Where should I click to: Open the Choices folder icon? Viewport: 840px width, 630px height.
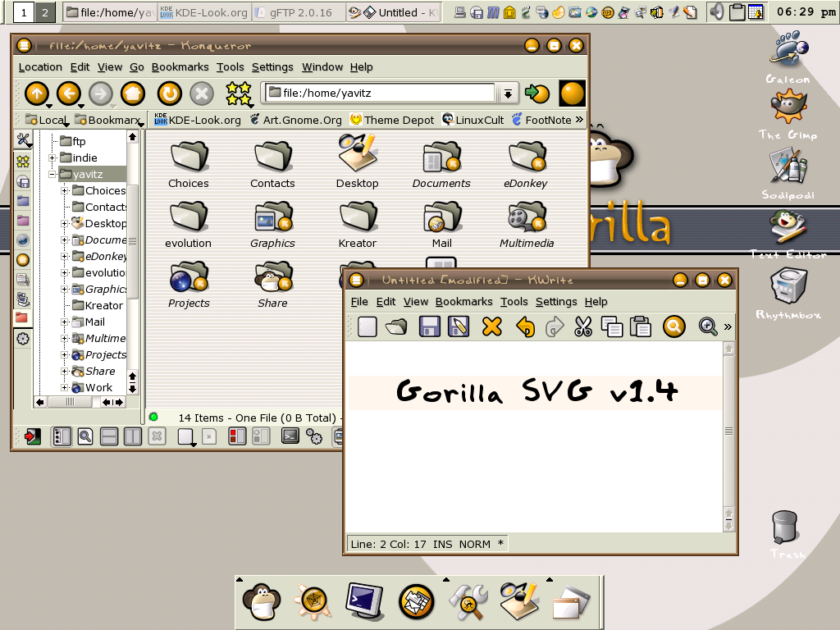pos(189,155)
